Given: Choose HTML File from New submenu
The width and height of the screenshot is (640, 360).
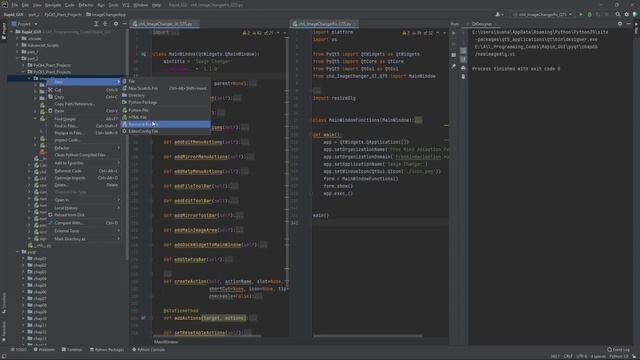Looking at the screenshot, I should [x=166, y=117].
